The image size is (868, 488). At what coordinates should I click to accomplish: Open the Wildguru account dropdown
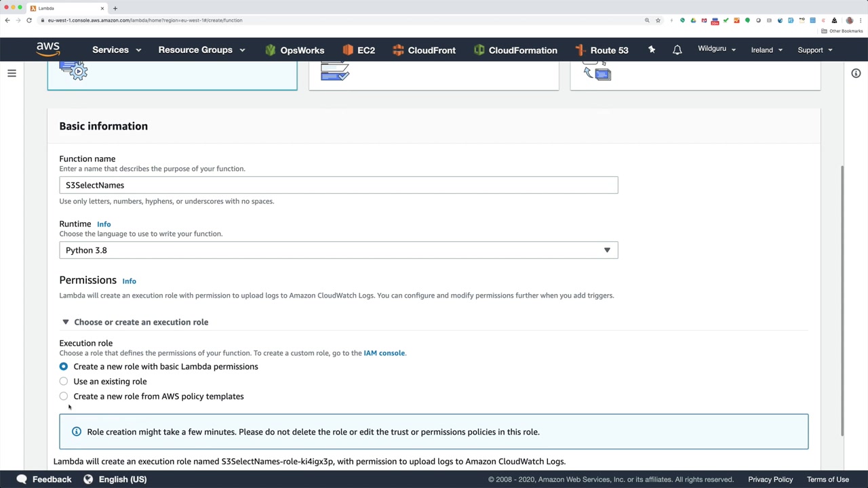click(717, 49)
